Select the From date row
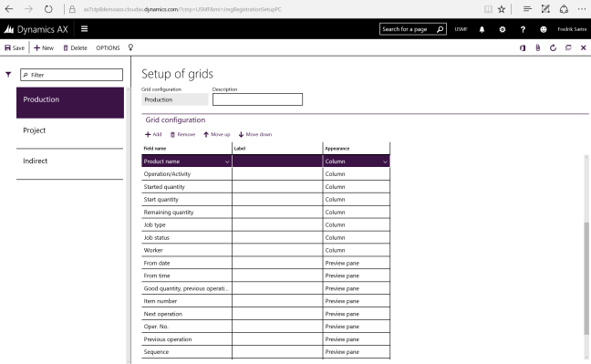The image size is (591, 364). 265,263
